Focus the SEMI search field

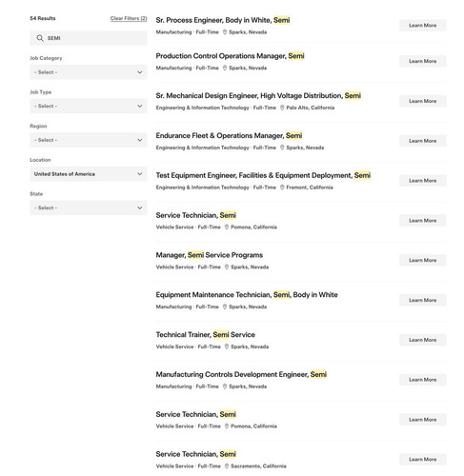89,38
